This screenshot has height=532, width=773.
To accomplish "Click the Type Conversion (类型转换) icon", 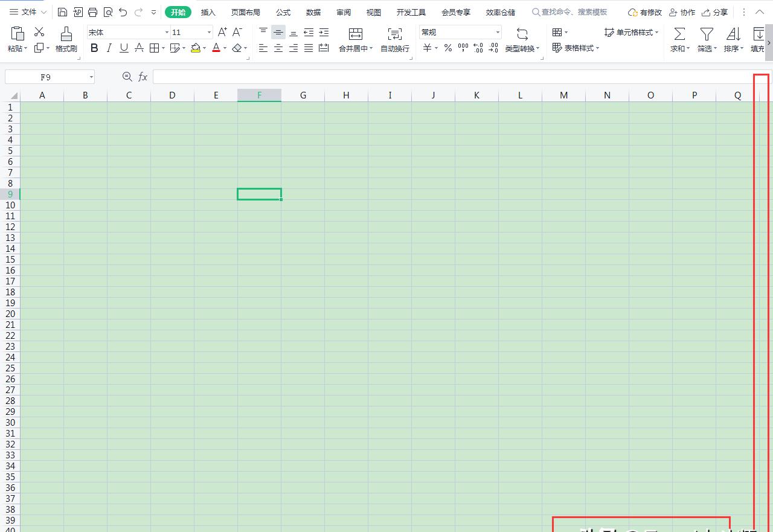I will [x=522, y=34].
